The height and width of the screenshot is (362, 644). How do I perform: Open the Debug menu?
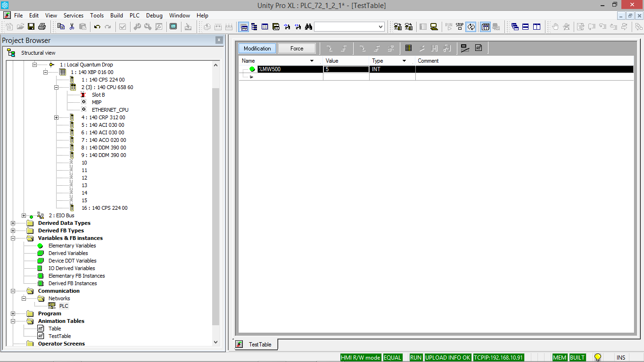coord(154,16)
